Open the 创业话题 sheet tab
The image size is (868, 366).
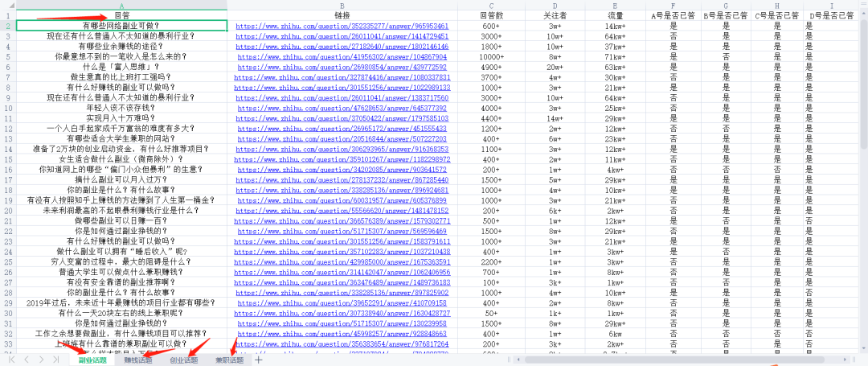click(x=184, y=360)
